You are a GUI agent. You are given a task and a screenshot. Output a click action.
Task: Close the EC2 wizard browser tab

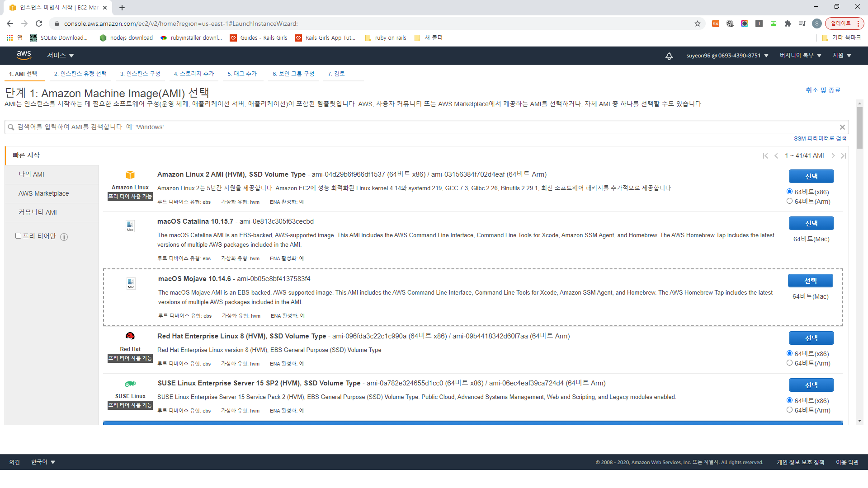click(x=105, y=8)
